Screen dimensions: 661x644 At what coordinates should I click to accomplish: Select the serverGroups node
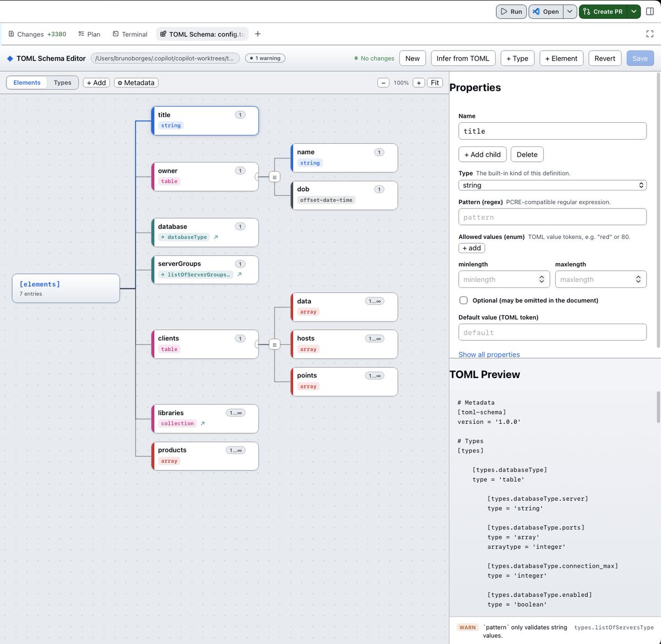(205, 270)
